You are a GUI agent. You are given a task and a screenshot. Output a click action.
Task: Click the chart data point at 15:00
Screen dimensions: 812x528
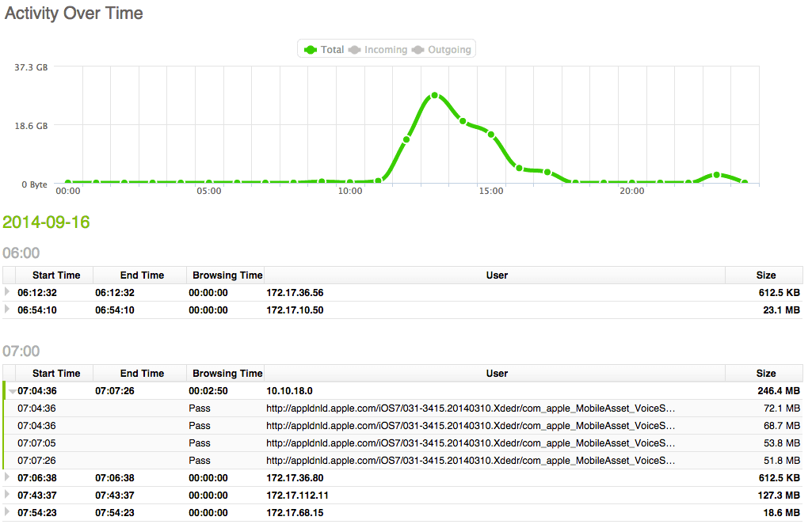pos(491,135)
